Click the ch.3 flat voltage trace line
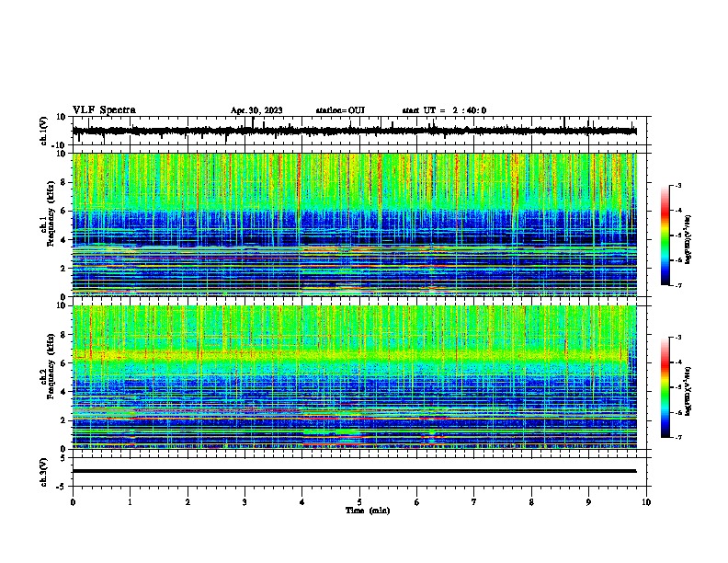728x563 pixels. (x=354, y=471)
